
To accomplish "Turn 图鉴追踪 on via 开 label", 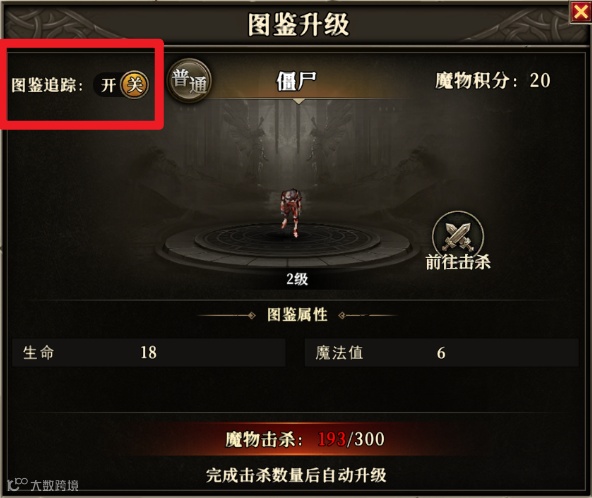I will pos(108,85).
